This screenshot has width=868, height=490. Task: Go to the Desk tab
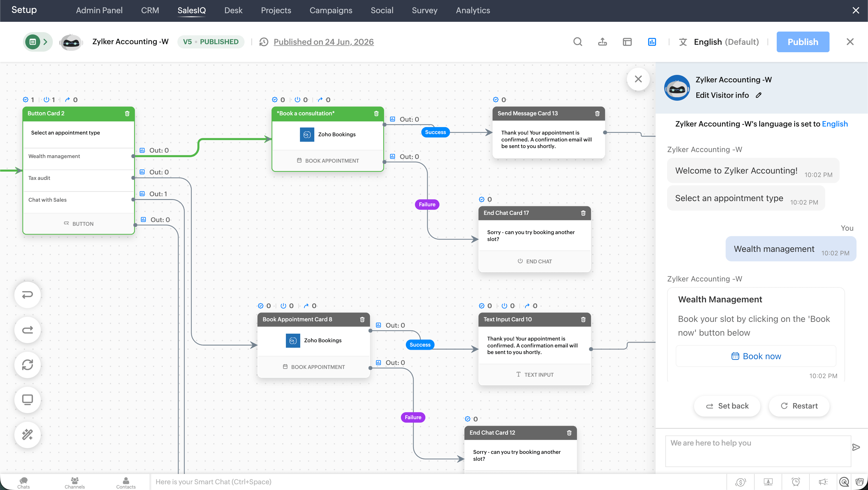[x=233, y=10]
